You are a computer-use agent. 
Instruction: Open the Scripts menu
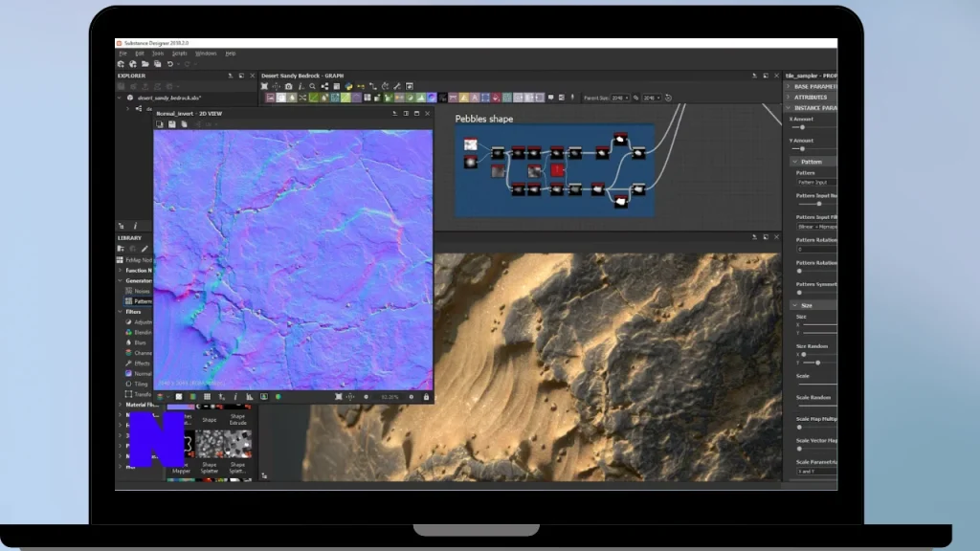coord(179,54)
